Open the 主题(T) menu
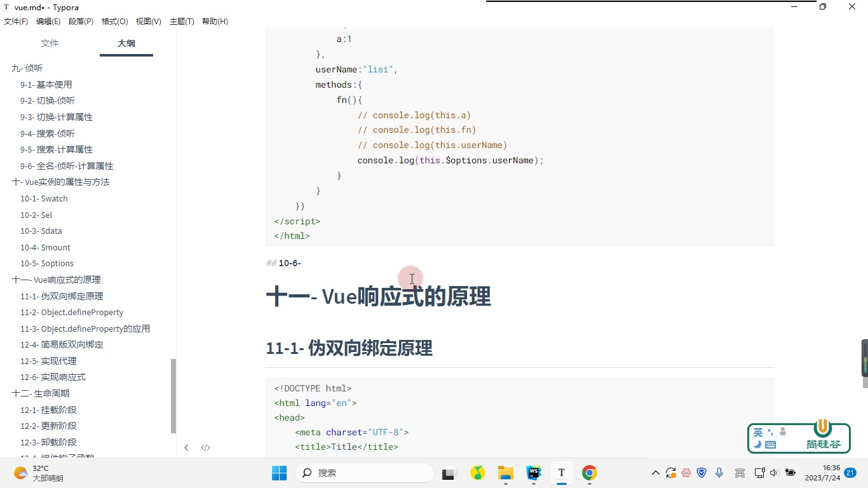Screen dimensions: 868x488 (x=182, y=22)
